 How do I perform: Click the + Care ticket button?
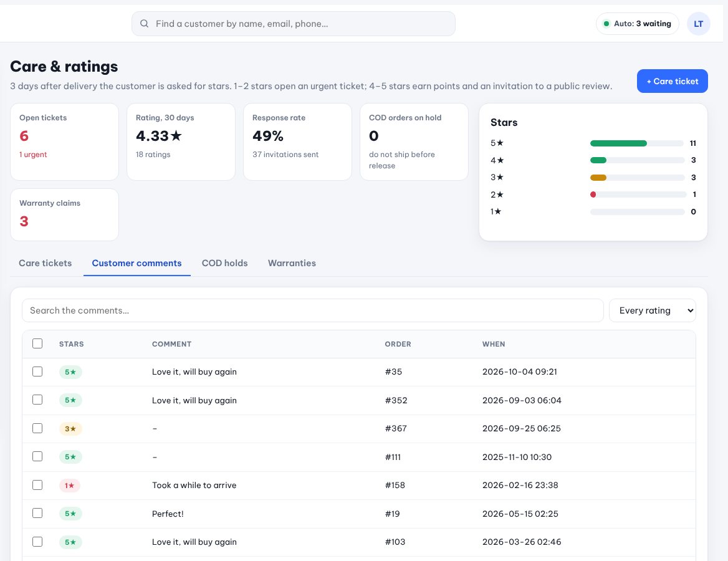pyautogui.click(x=673, y=81)
